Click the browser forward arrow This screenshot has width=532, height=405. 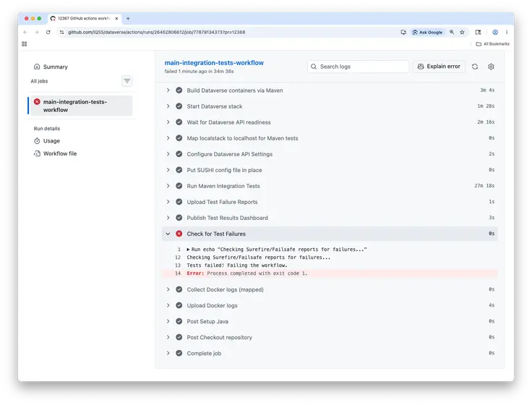[x=37, y=33]
